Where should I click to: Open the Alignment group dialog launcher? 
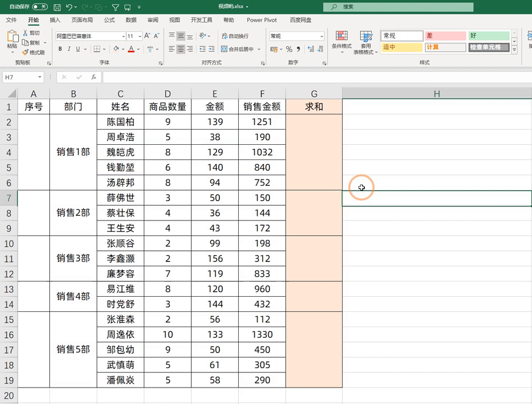(x=263, y=63)
